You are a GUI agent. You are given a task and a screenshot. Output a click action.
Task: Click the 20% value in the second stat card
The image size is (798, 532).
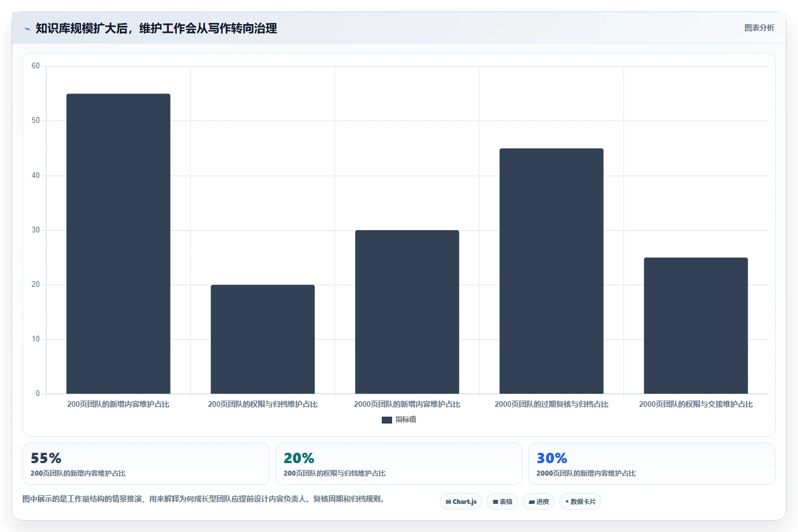click(x=299, y=459)
